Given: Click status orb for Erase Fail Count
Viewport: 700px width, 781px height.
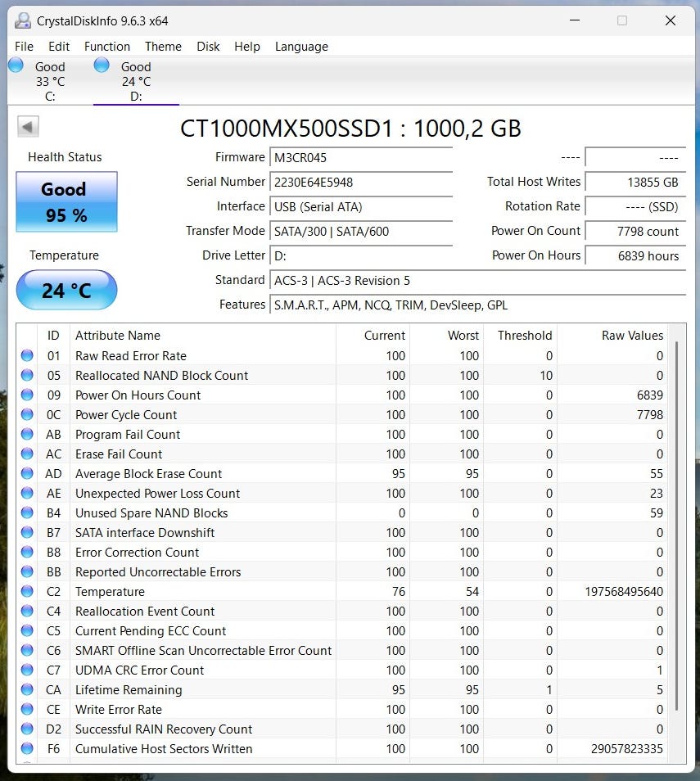Looking at the screenshot, I should pos(27,454).
